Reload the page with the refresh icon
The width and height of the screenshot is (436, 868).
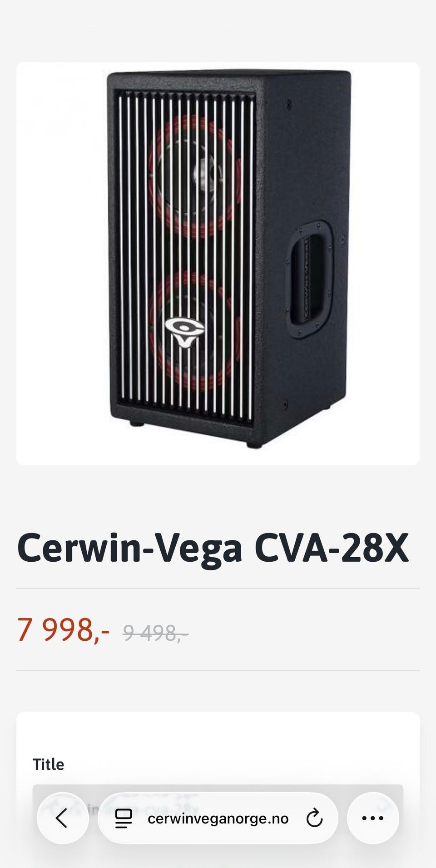pyautogui.click(x=314, y=819)
